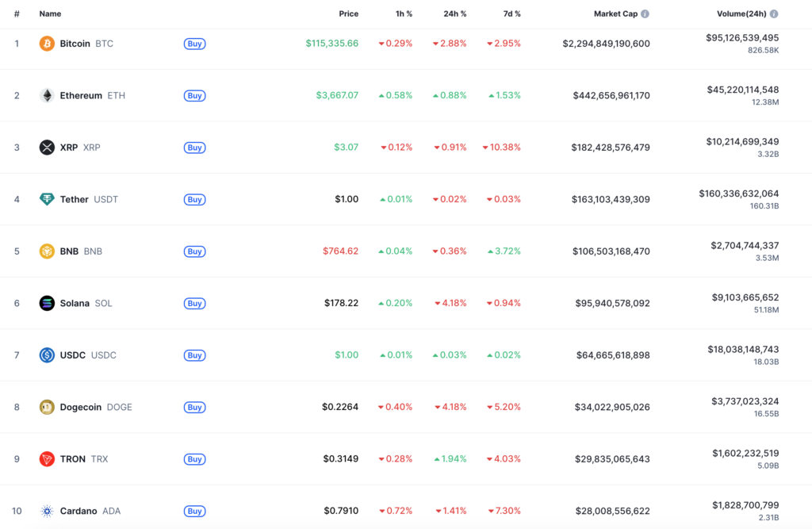Click Solana market cap $95,940,578,092
This screenshot has width=812, height=529.
pos(613,303)
